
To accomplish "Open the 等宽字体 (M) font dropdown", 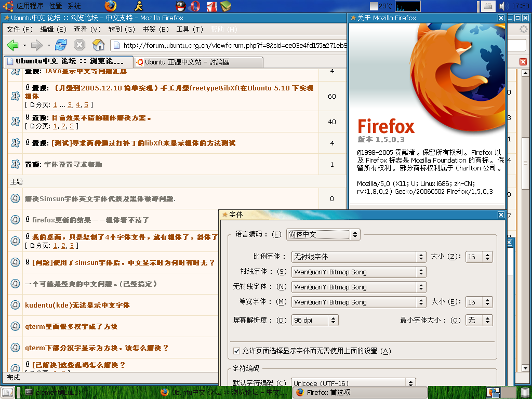I will tap(358, 302).
